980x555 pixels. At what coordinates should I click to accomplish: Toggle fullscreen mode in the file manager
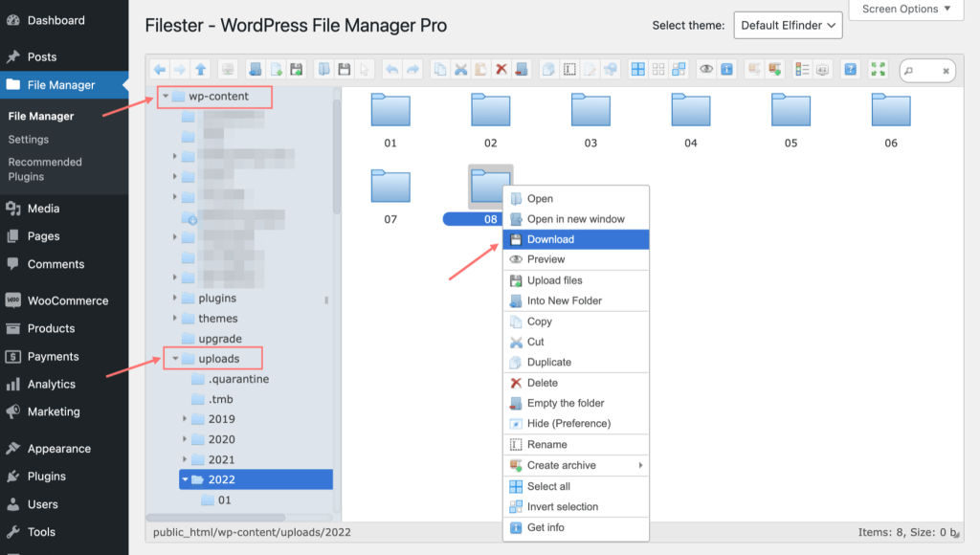[877, 70]
